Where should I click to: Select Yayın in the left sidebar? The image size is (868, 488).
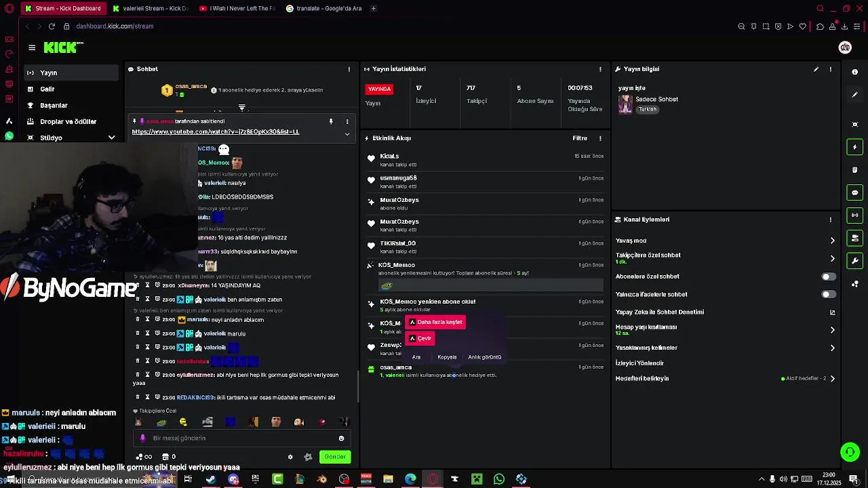tap(71, 73)
